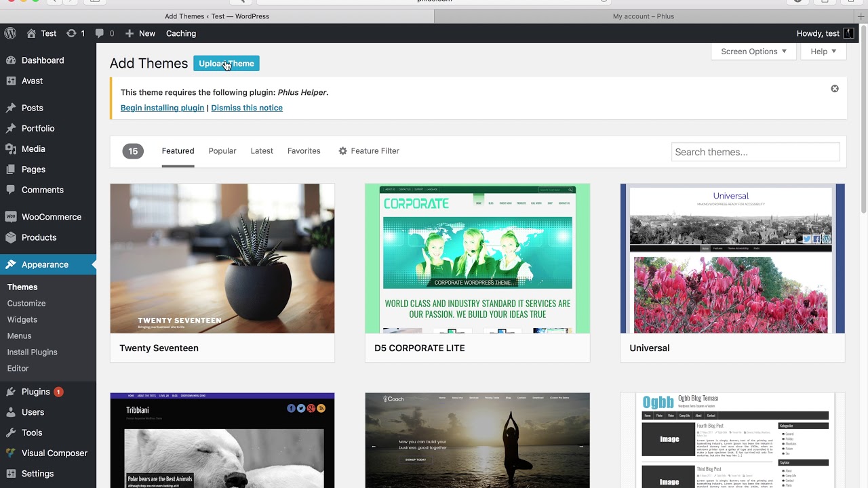The height and width of the screenshot is (488, 868).
Task: Open the WordPress logo menu
Action: click(x=10, y=33)
